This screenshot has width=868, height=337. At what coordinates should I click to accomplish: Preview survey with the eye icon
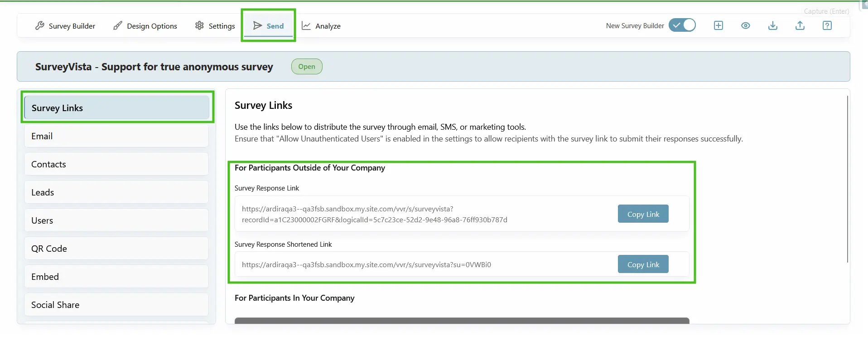[746, 25]
